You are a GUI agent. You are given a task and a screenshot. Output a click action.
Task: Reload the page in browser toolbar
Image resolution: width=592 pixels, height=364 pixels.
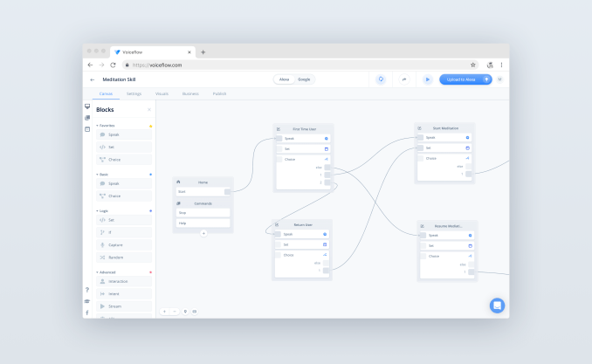113,65
